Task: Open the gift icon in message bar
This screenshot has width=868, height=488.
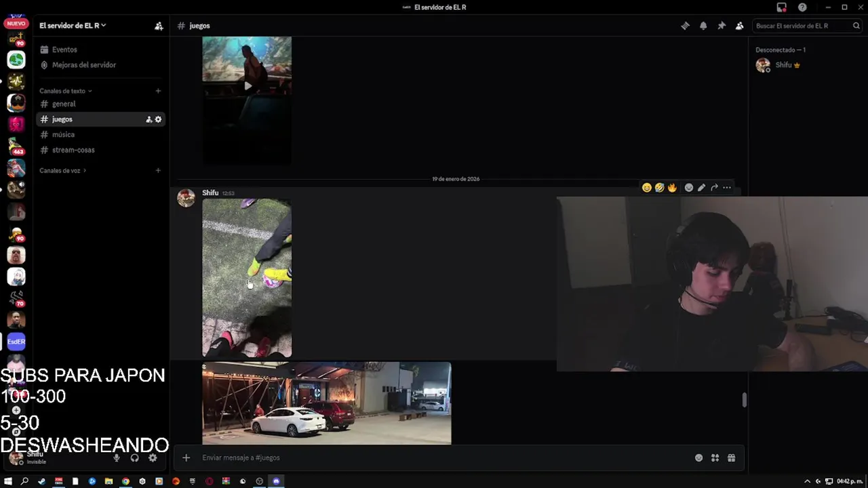Action: coord(731,458)
